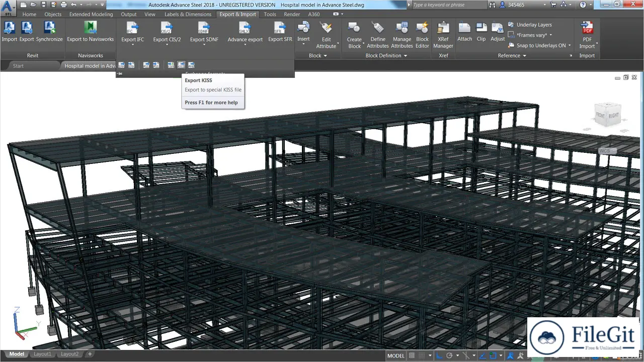Add a new layout with plus button
The image size is (644, 362).
click(x=90, y=354)
